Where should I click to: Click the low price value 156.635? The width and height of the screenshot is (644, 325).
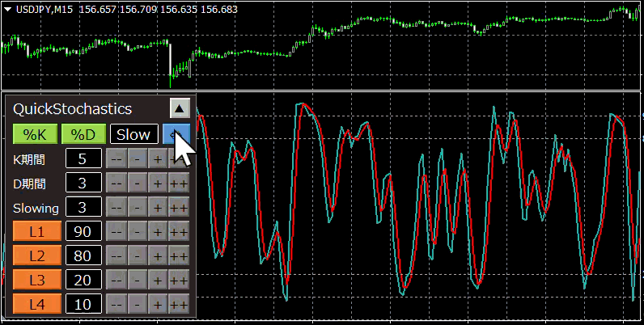point(179,10)
